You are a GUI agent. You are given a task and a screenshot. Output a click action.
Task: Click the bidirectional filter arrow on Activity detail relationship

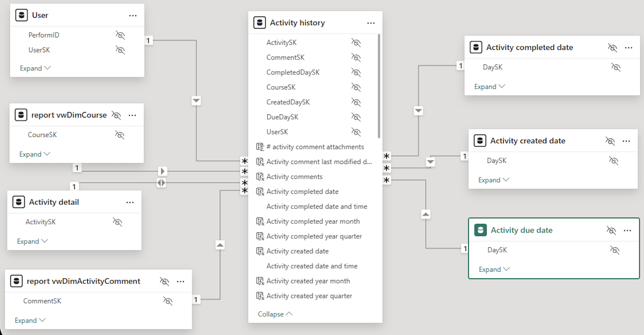(x=161, y=183)
